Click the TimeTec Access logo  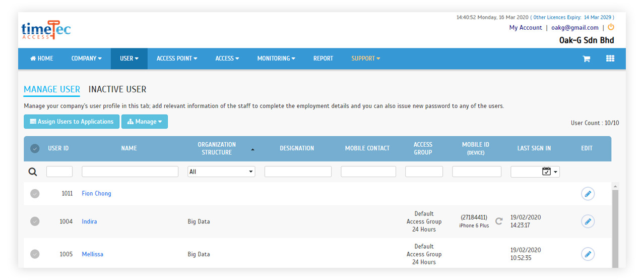tap(46, 30)
